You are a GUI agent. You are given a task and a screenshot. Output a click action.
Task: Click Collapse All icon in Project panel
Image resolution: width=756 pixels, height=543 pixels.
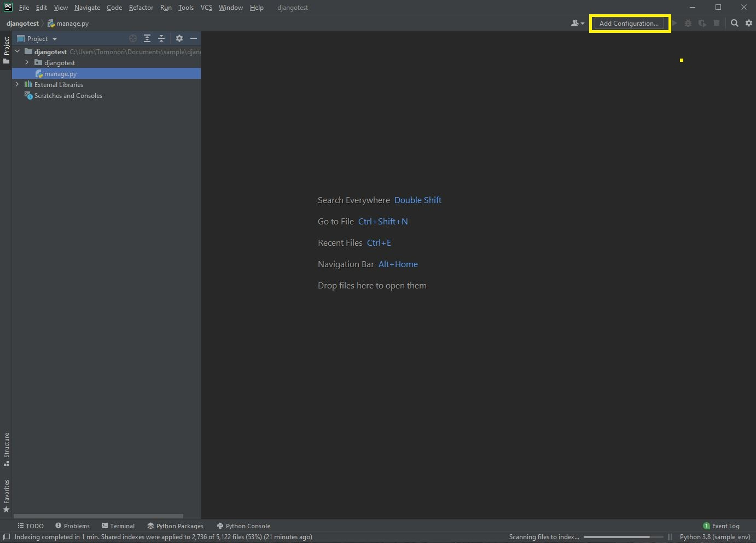click(161, 38)
